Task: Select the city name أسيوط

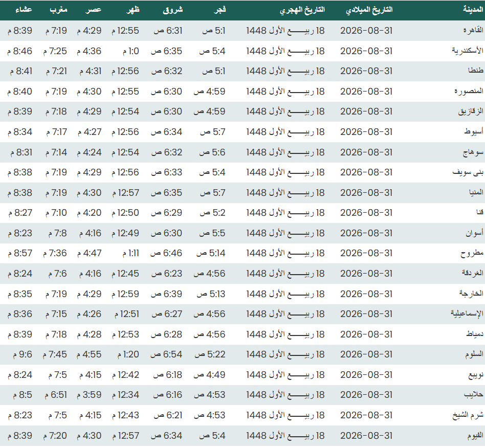Action: [x=474, y=132]
